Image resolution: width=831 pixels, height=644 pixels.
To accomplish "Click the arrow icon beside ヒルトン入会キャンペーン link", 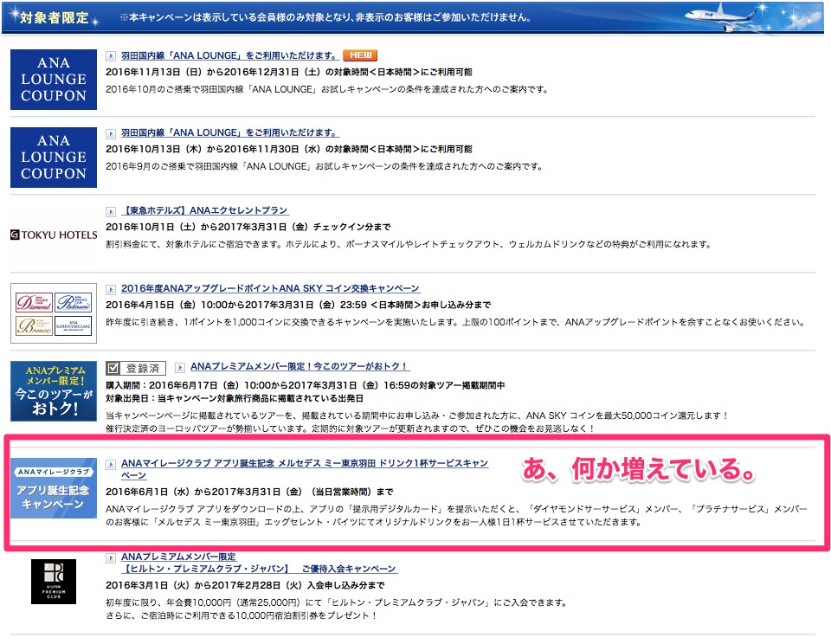I will point(111,557).
